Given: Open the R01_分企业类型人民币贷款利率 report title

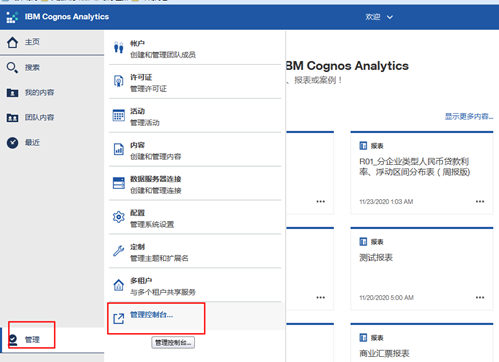Looking at the screenshot, I should pyautogui.click(x=414, y=167).
